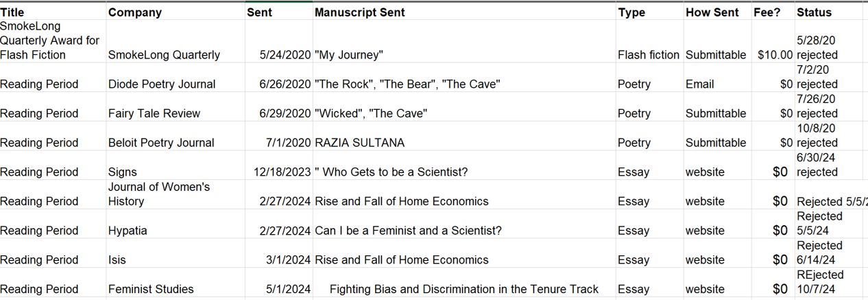Screen dimensions: 868x300
Task: Click the Hypatia company cell
Action: [x=176, y=224]
